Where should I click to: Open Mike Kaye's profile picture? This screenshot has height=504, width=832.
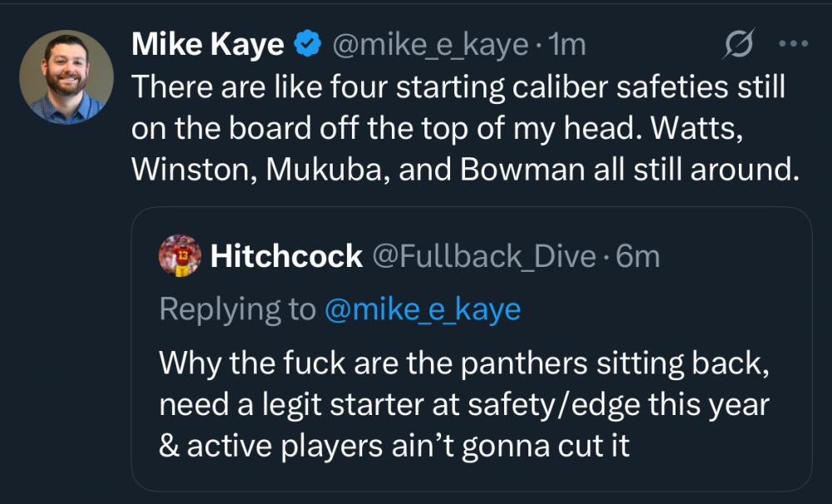66,77
